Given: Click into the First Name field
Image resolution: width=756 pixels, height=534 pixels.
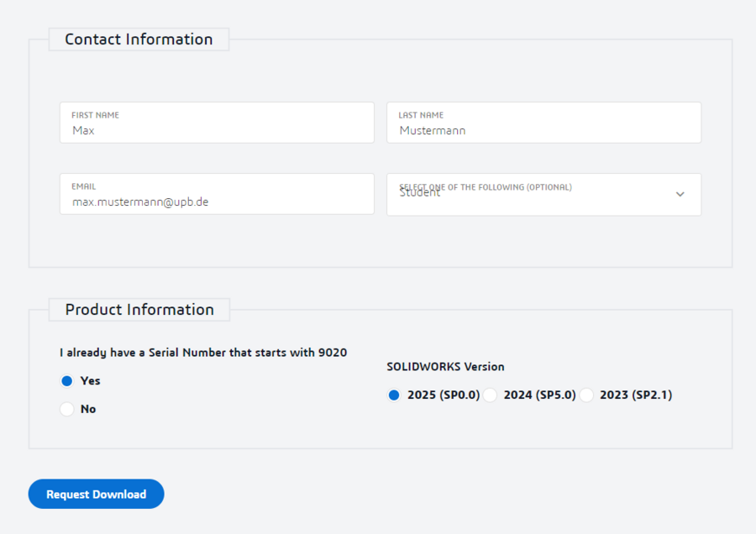Looking at the screenshot, I should click(x=217, y=123).
